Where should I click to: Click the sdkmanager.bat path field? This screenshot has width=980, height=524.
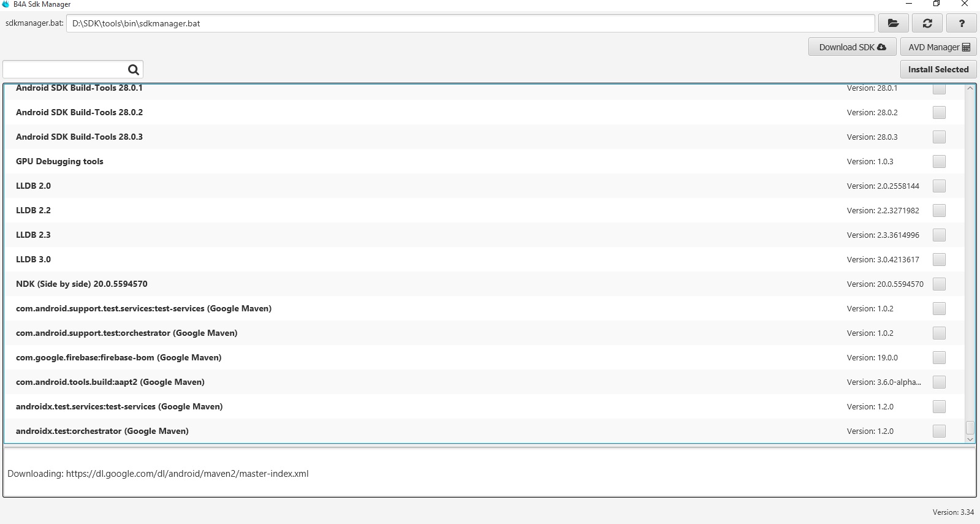point(469,23)
